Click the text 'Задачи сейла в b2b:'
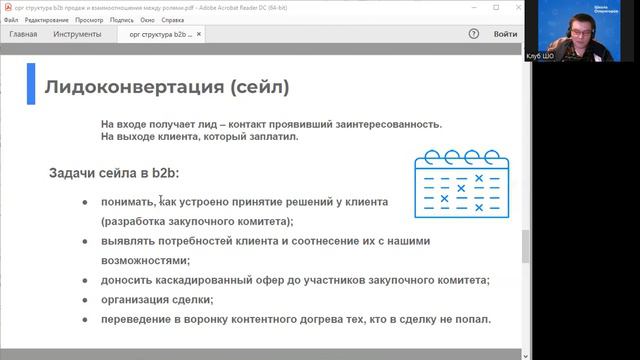Viewport: 640px width, 360px height. click(x=114, y=173)
